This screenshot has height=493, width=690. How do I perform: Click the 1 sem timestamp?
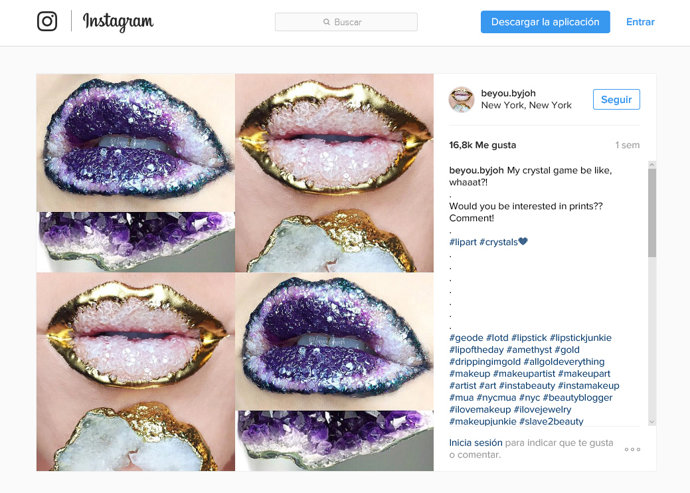click(x=627, y=145)
